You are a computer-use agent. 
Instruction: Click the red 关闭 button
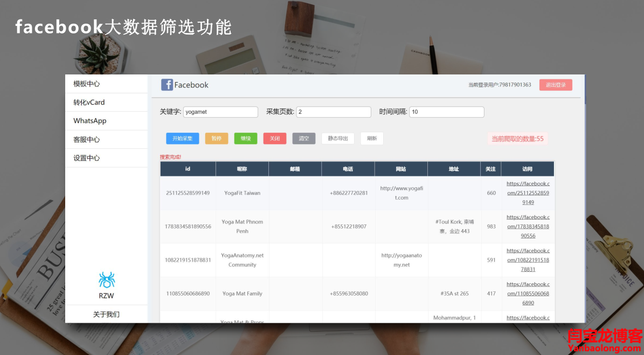[x=275, y=139]
